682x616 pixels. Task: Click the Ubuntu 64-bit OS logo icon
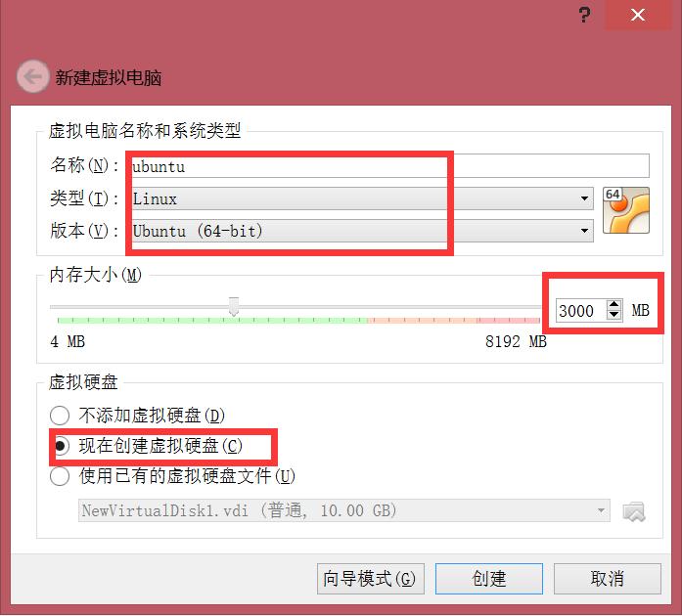[x=626, y=210]
